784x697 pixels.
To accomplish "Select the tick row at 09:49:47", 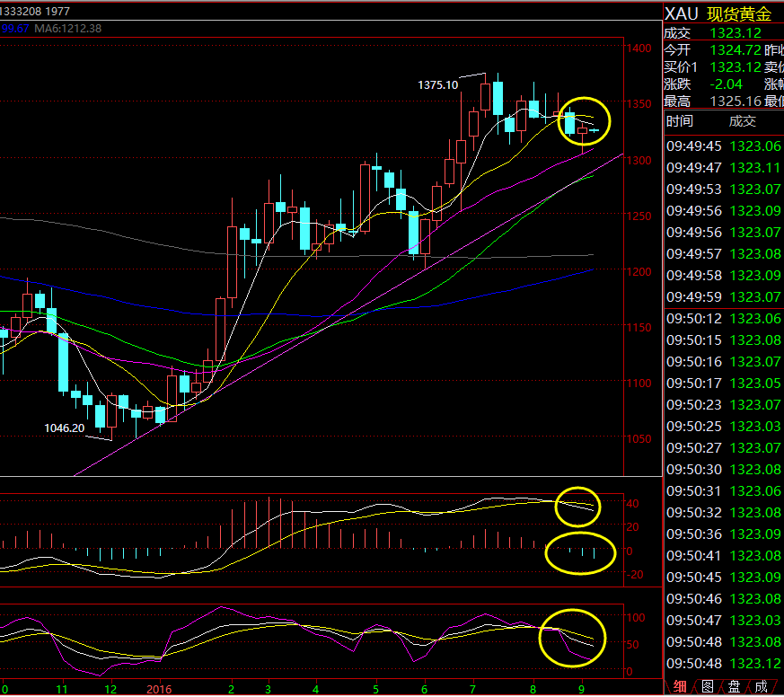I will [724, 167].
